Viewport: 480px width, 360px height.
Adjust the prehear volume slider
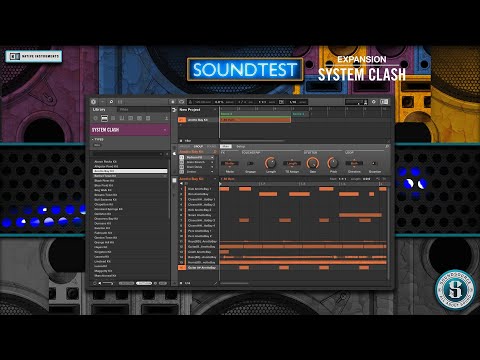point(107,283)
